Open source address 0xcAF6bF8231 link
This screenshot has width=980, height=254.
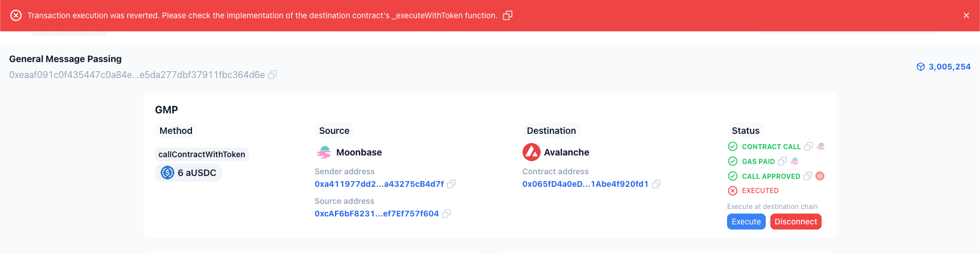(x=377, y=214)
